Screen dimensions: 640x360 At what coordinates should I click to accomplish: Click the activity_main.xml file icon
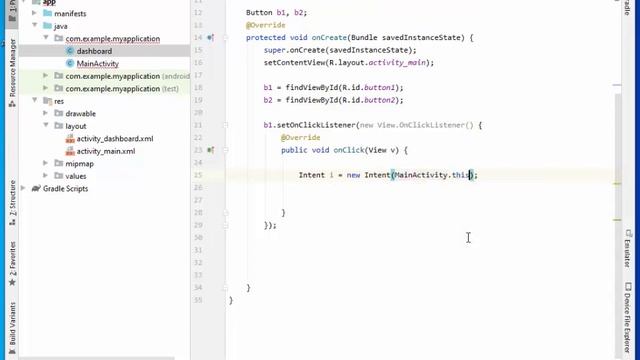click(x=70, y=151)
